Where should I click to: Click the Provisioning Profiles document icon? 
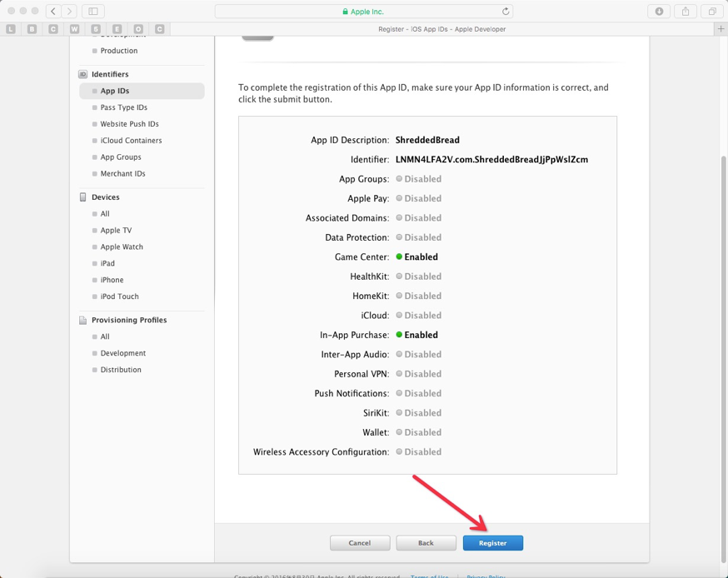pyautogui.click(x=82, y=321)
